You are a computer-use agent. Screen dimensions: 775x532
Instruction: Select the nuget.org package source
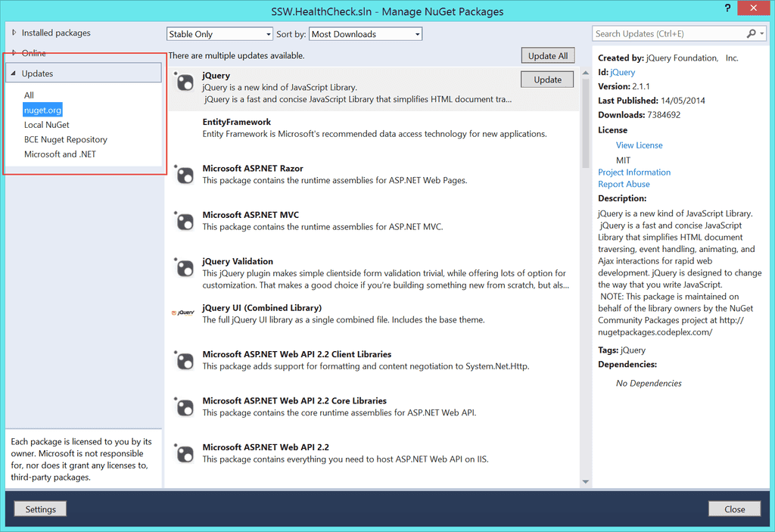click(x=42, y=110)
